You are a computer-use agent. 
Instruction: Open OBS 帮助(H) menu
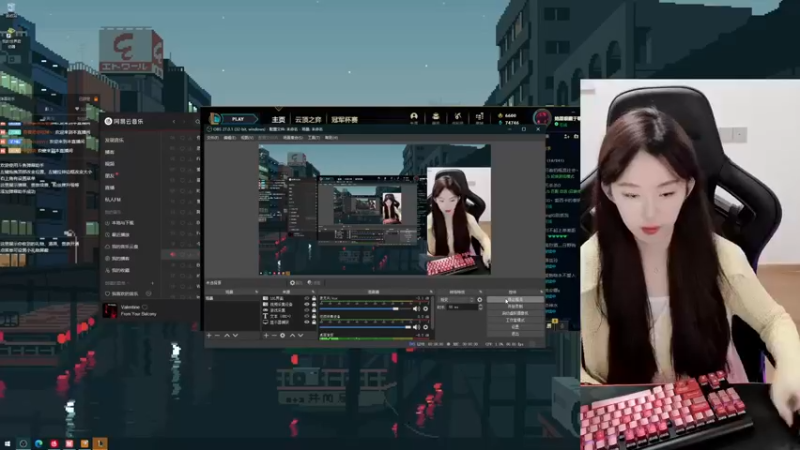(331, 138)
